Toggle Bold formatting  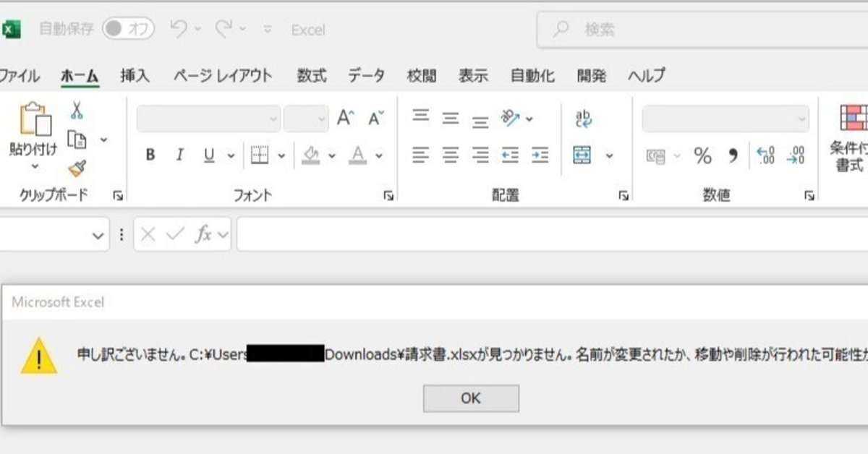tap(150, 155)
